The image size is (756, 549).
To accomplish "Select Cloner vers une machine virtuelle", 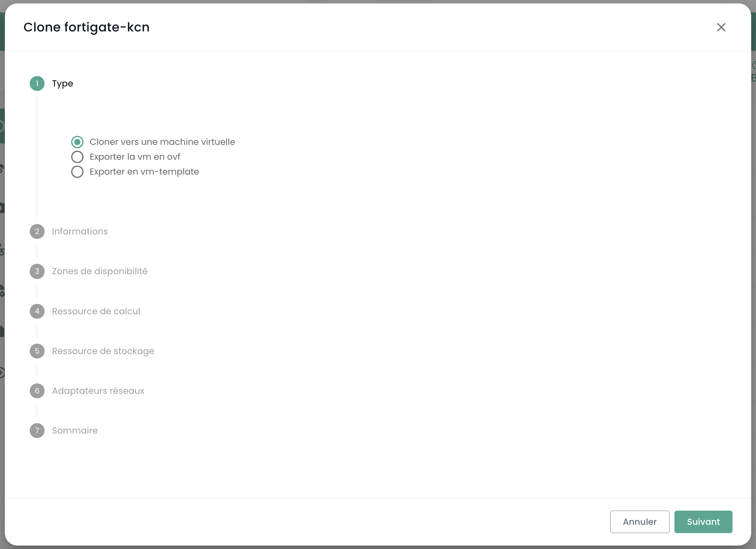I will pos(77,142).
